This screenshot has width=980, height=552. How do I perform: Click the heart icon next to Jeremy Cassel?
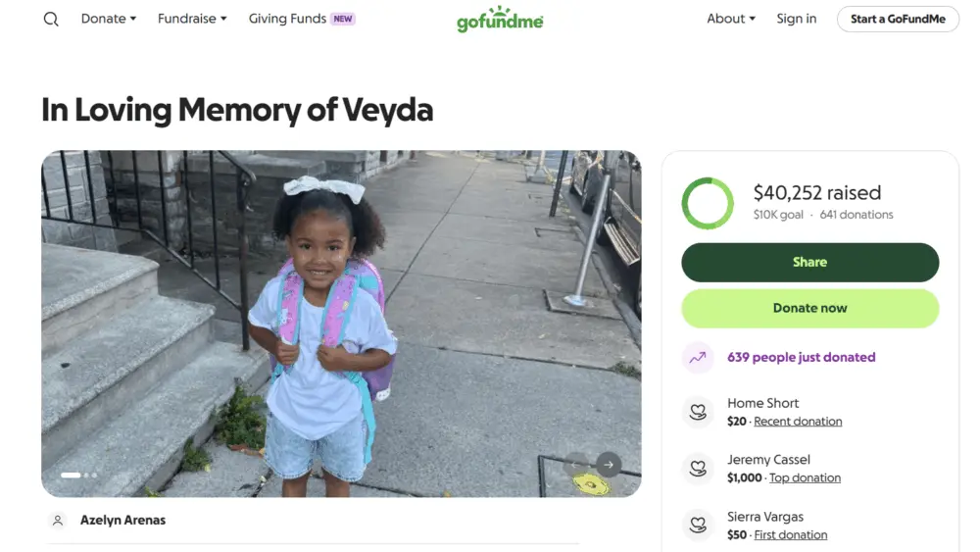click(698, 470)
